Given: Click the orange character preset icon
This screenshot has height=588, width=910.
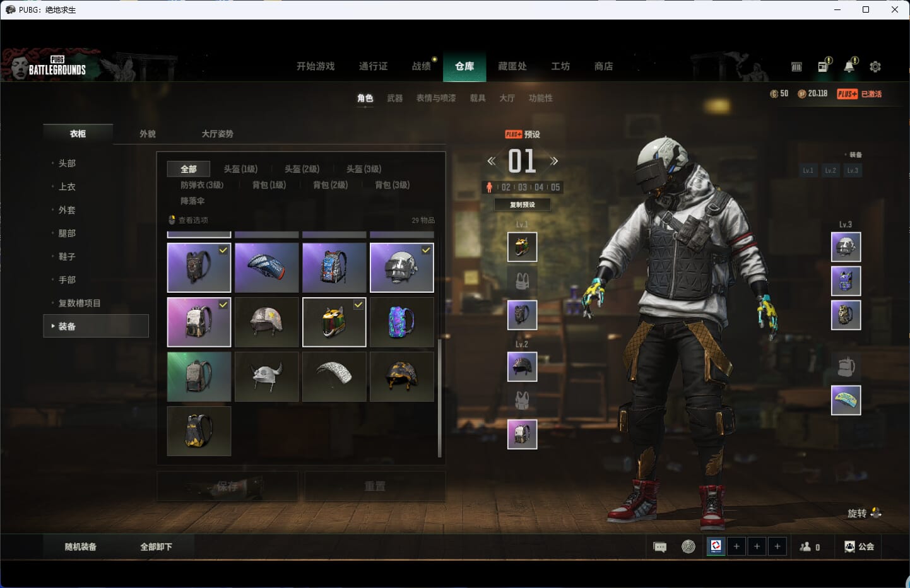Looking at the screenshot, I should pyautogui.click(x=489, y=187).
